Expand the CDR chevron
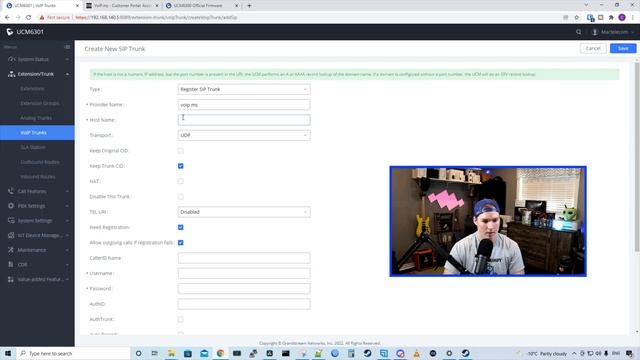The image size is (640, 360). tap(67, 264)
